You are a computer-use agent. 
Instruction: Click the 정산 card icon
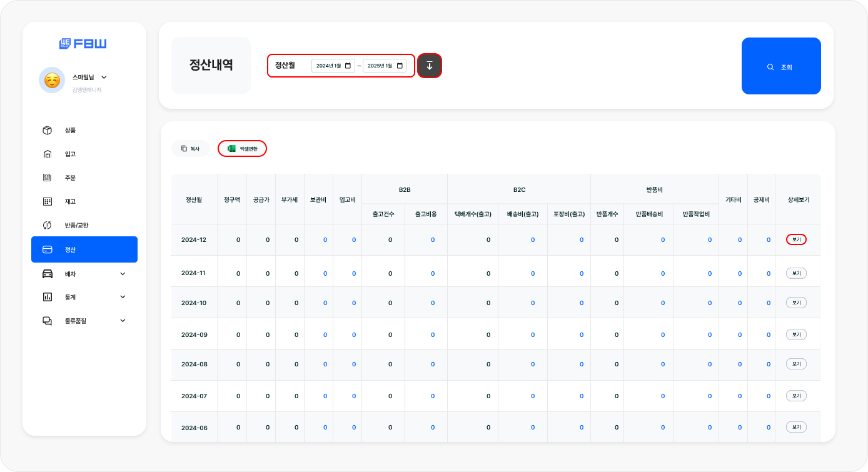47,249
